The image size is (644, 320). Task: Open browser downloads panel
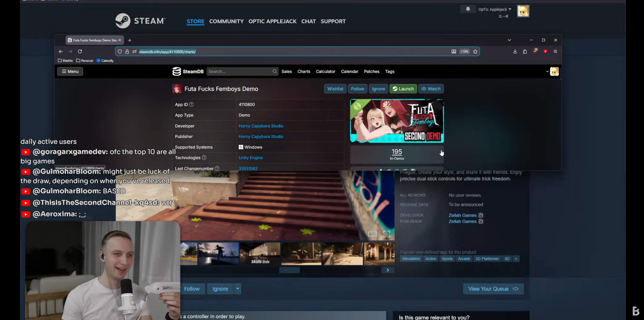[x=515, y=51]
